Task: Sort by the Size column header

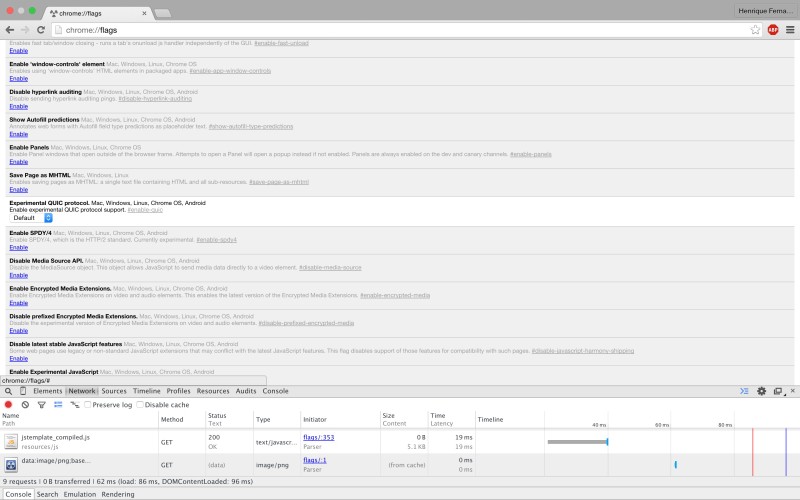Action: coord(405,419)
